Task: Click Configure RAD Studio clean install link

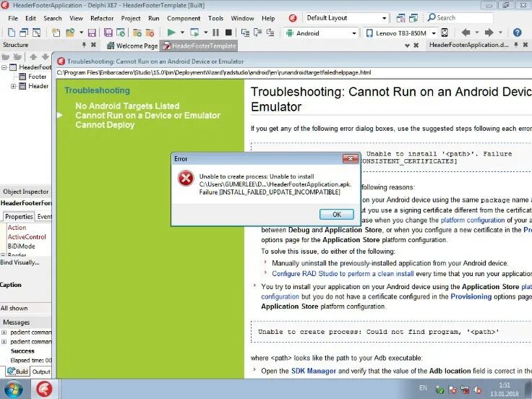Action: click(343, 274)
